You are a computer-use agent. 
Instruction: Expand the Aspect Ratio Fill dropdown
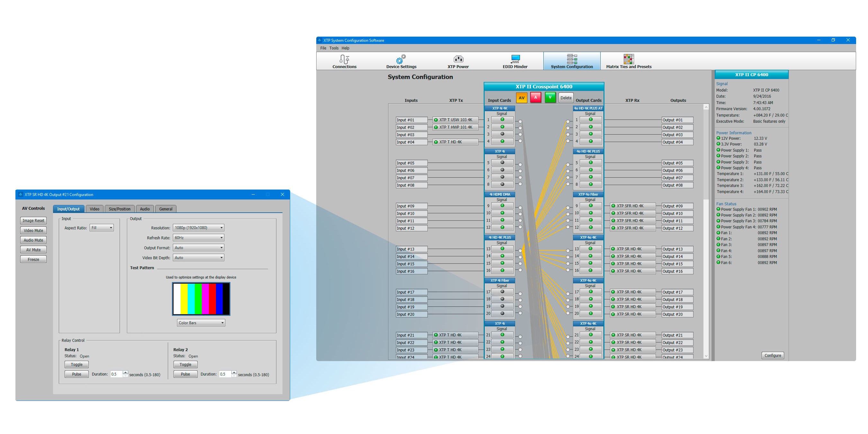pyautogui.click(x=102, y=228)
